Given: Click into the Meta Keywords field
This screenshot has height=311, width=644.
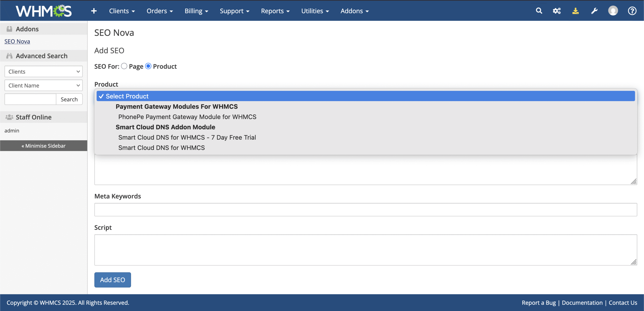Looking at the screenshot, I should tap(366, 210).
